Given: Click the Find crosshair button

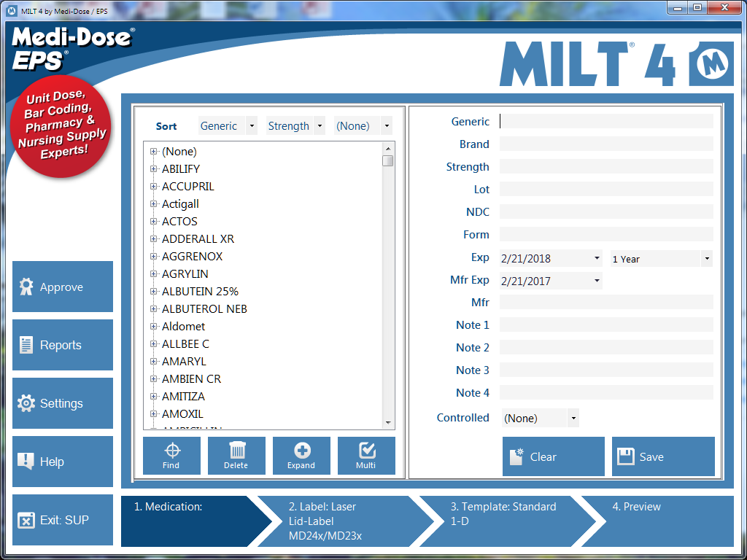Looking at the screenshot, I should [171, 456].
